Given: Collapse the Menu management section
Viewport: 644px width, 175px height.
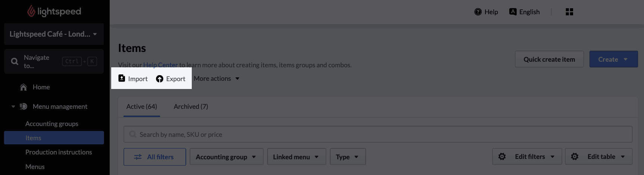Looking at the screenshot, I should pyautogui.click(x=13, y=107).
